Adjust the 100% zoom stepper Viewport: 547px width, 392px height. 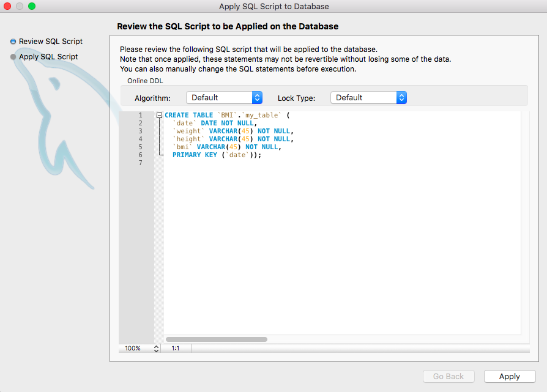click(156, 349)
